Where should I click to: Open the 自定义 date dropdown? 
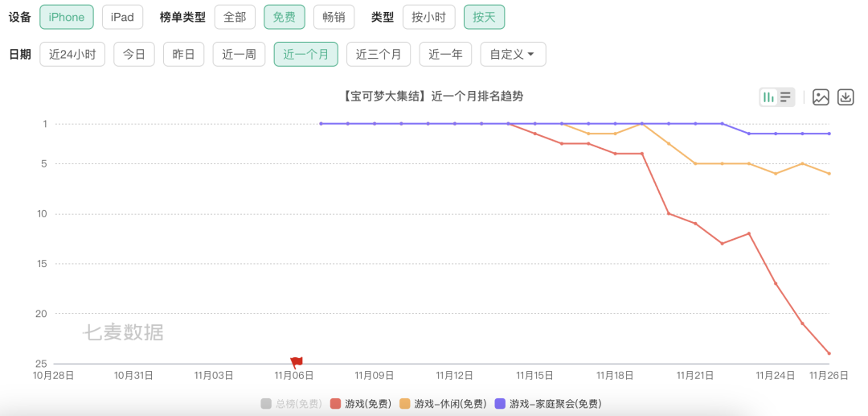513,54
